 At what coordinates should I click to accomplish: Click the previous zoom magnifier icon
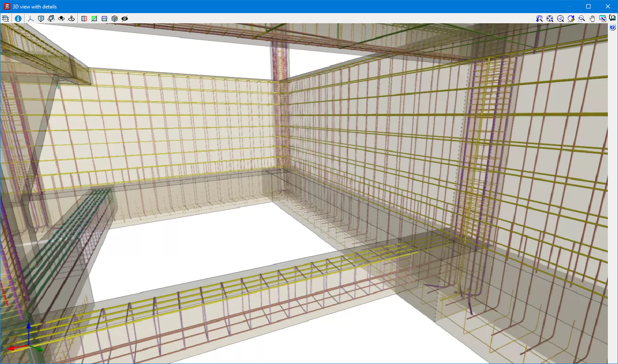[x=539, y=19]
